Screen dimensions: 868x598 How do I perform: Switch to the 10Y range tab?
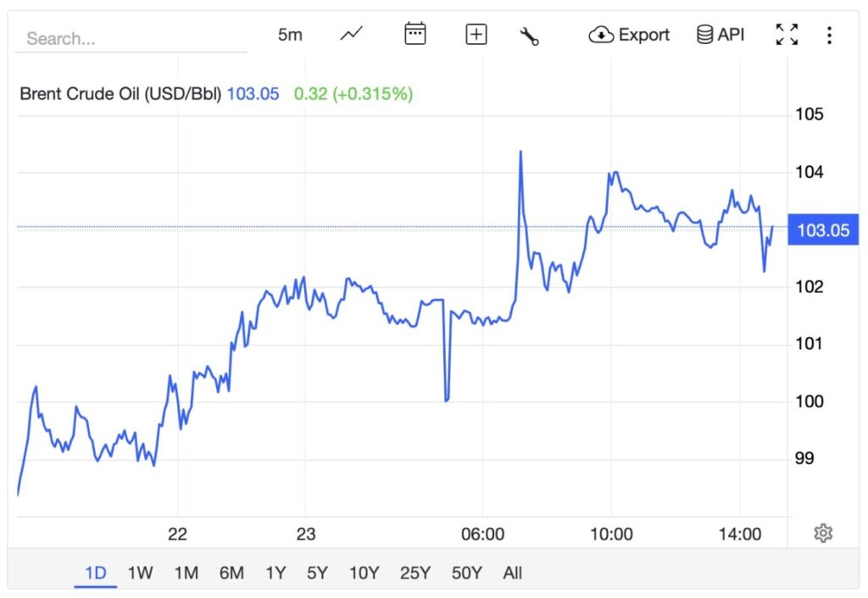coord(363,573)
